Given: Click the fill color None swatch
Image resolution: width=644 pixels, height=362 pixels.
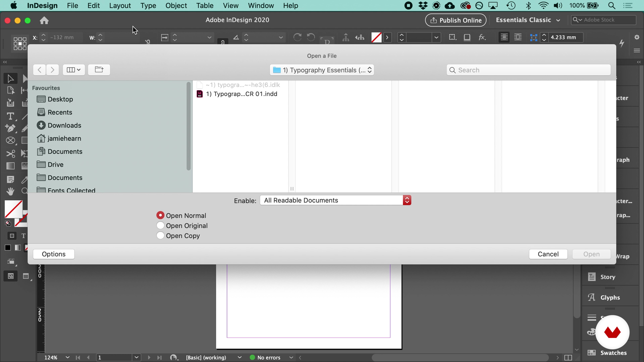Looking at the screenshot, I should (x=13, y=209).
